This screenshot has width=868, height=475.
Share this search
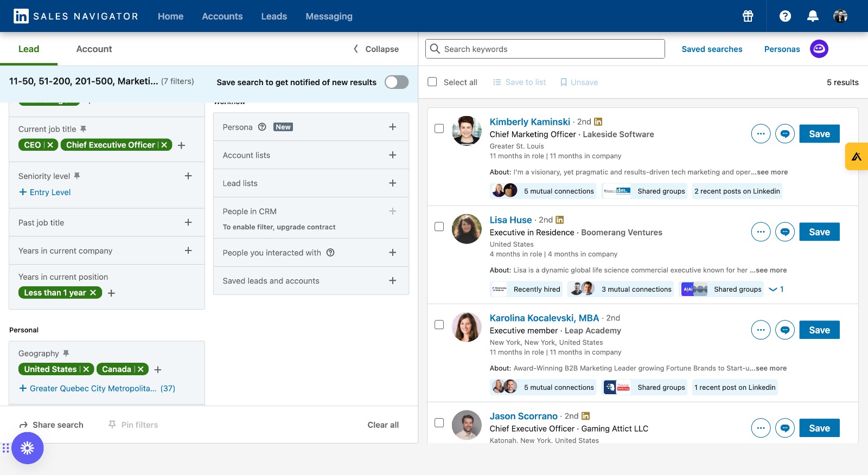pyautogui.click(x=52, y=425)
